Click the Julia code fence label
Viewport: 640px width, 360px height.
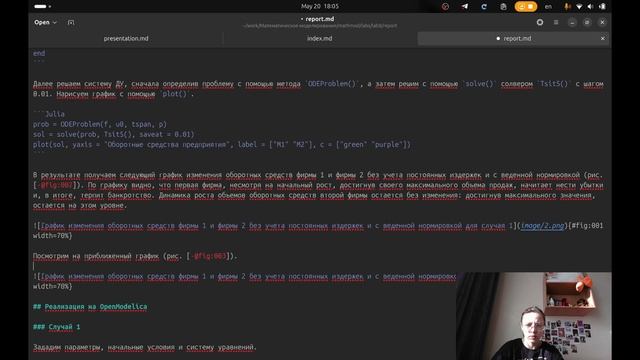[x=55, y=114]
